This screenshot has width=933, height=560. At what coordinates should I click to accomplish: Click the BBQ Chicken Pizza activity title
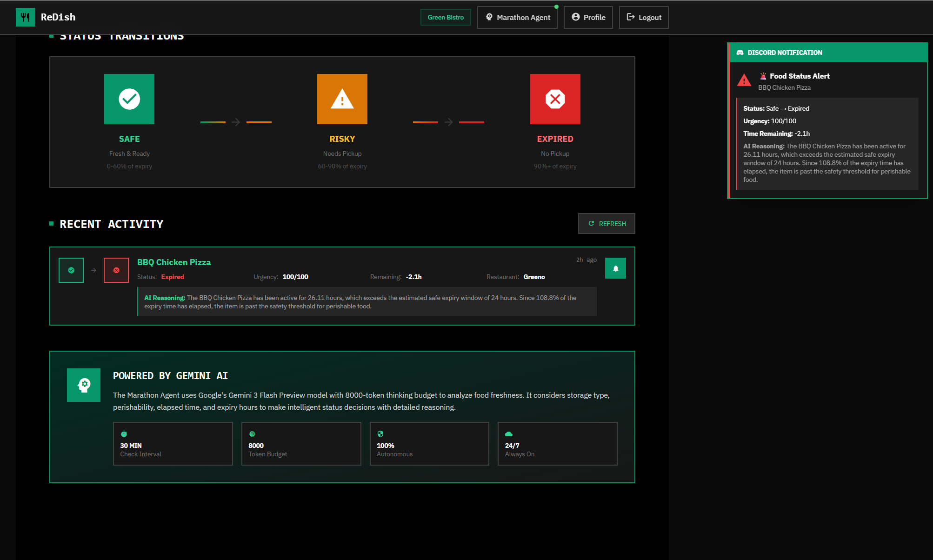(174, 262)
